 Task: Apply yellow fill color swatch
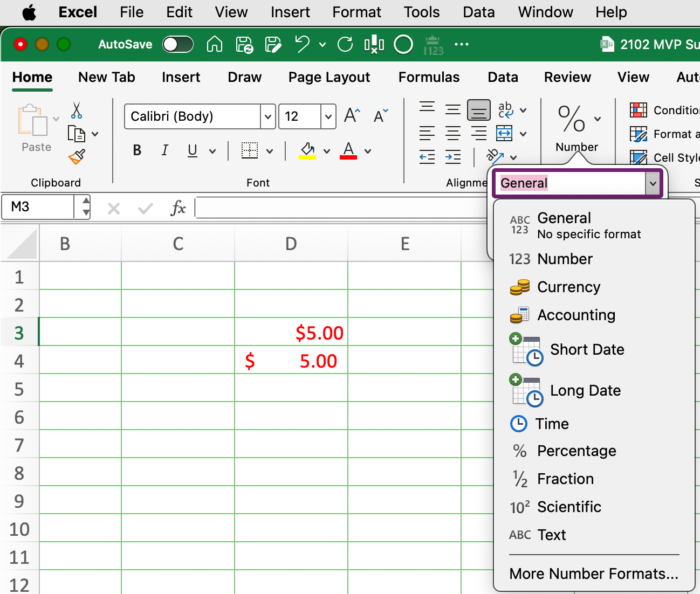(x=307, y=157)
